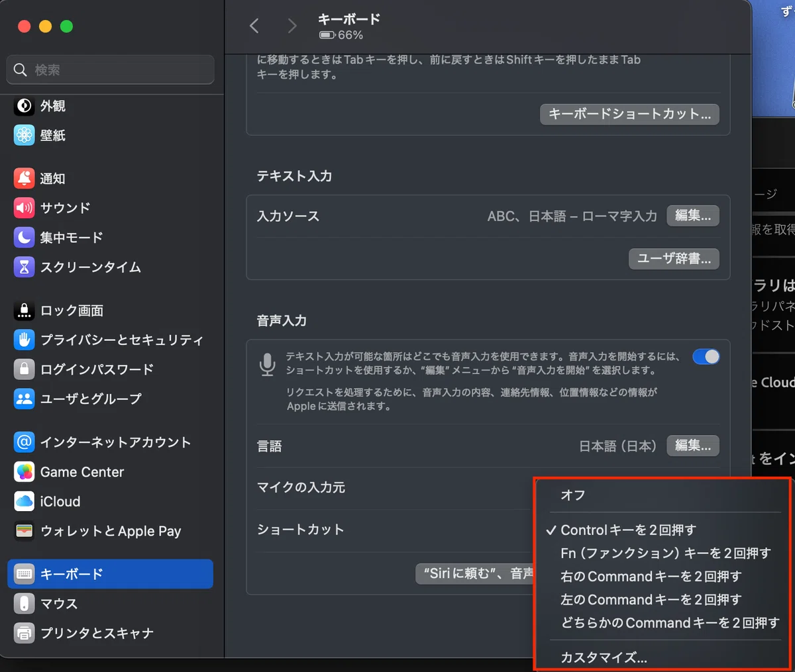Click ABC、日本語 – ローマ字入力 value
Image resolution: width=795 pixels, height=672 pixels.
coord(572,216)
